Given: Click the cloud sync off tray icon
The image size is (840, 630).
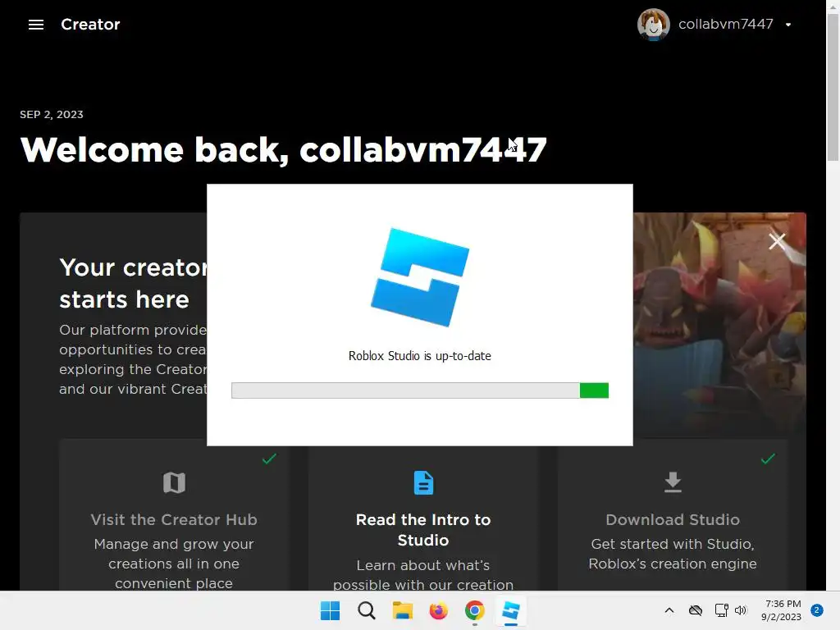Looking at the screenshot, I should pos(696,610).
